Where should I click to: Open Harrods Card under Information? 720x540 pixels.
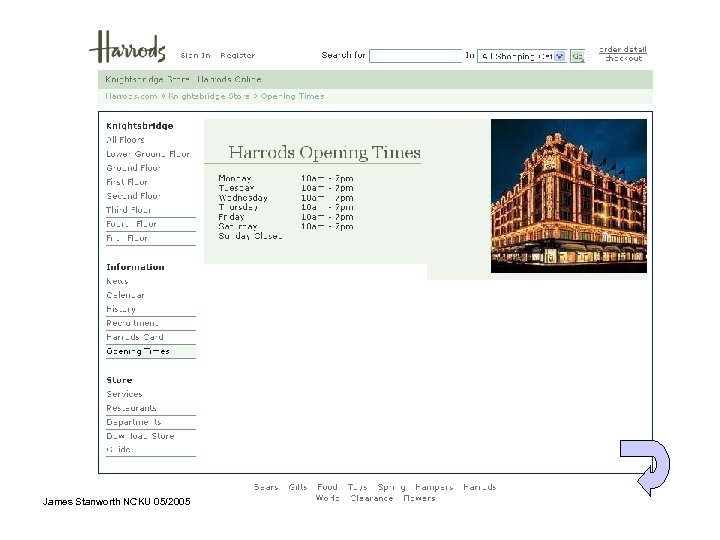135,337
